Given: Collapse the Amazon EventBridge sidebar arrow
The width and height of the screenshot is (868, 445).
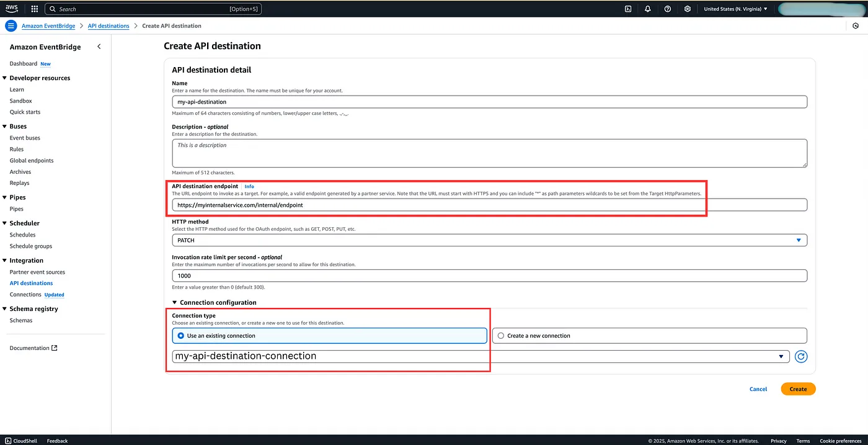Looking at the screenshot, I should [x=99, y=47].
